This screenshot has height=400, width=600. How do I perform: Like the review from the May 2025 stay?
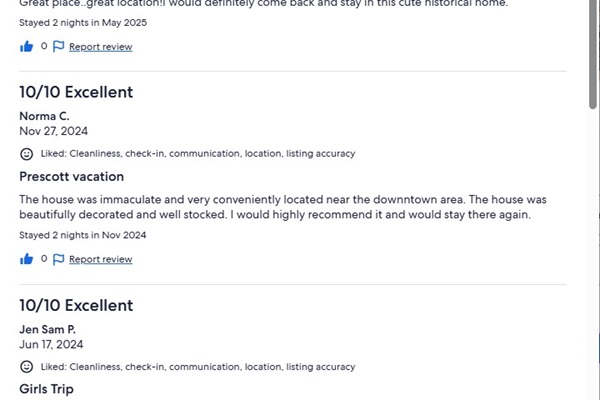click(26, 47)
